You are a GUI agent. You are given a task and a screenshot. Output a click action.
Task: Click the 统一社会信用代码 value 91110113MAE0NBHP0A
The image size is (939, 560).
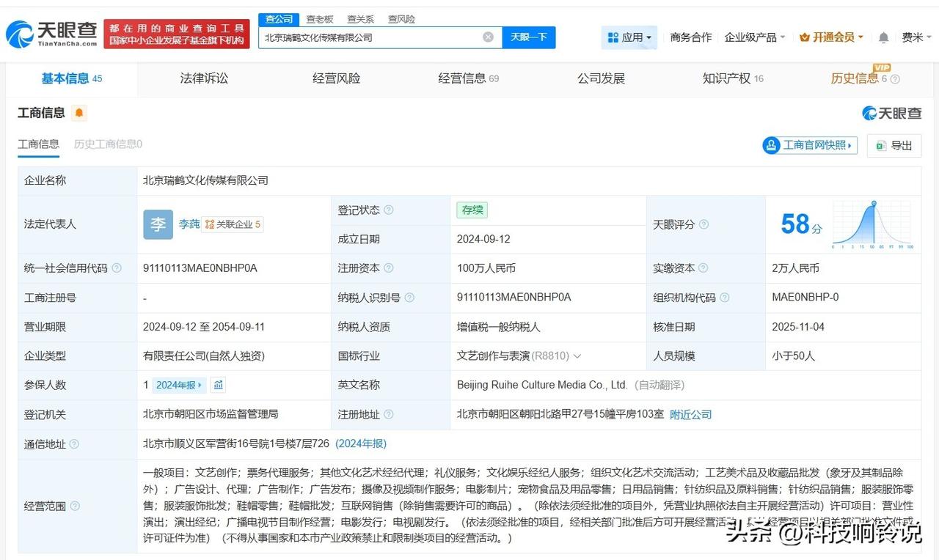pyautogui.click(x=200, y=268)
